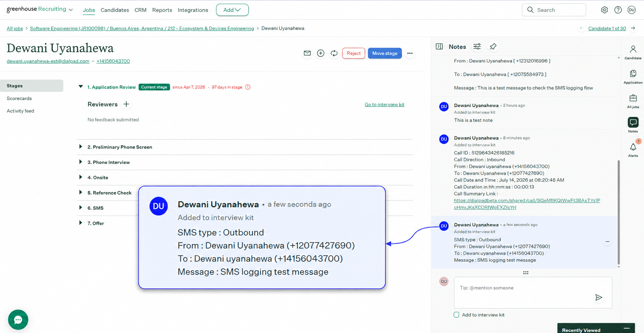
Task: Expand the 6. SMS stage
Action: click(x=80, y=207)
